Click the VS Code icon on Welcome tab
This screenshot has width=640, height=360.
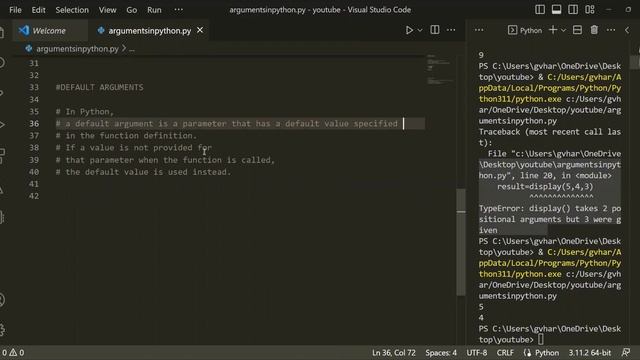tap(24, 30)
